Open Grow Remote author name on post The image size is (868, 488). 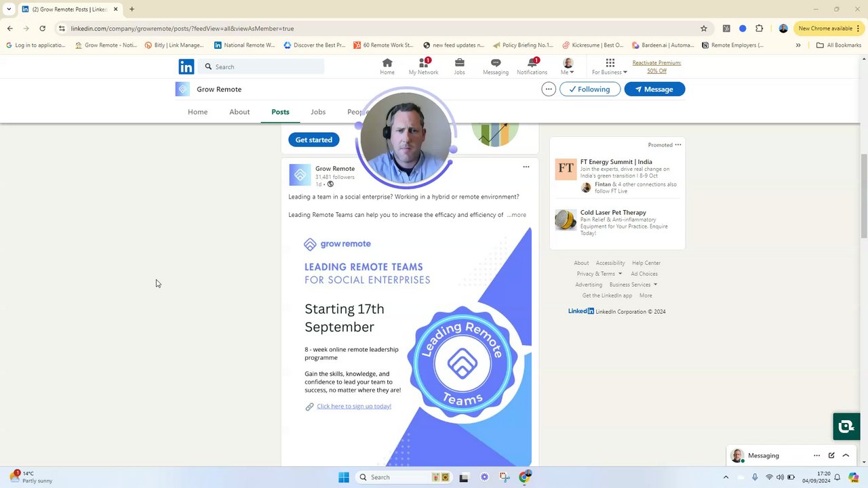click(335, 169)
